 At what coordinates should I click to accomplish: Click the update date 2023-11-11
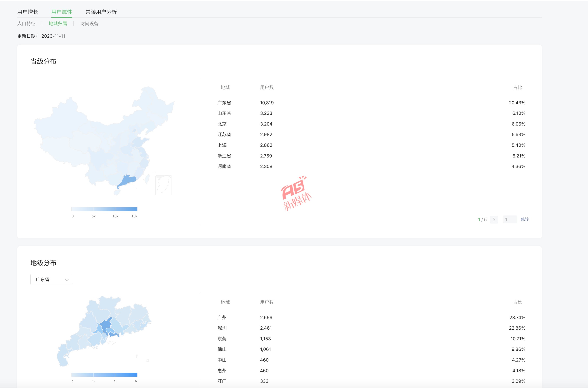click(x=53, y=36)
